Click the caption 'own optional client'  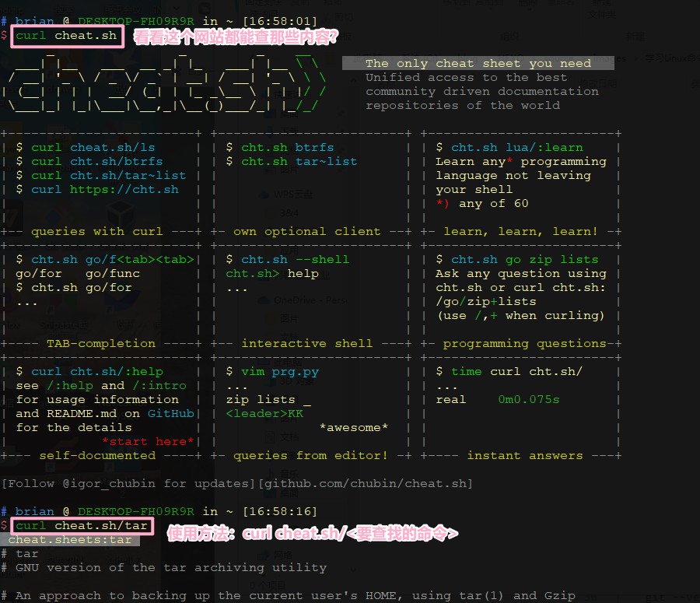306,231
